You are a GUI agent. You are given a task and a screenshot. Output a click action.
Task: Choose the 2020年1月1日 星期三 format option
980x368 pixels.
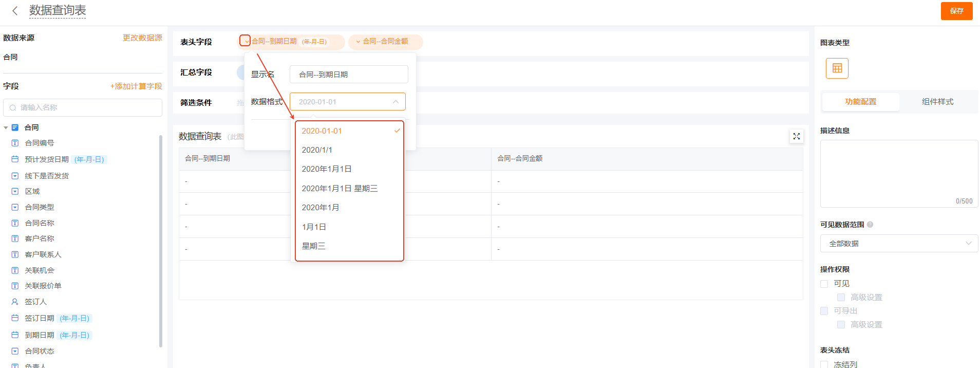(340, 189)
